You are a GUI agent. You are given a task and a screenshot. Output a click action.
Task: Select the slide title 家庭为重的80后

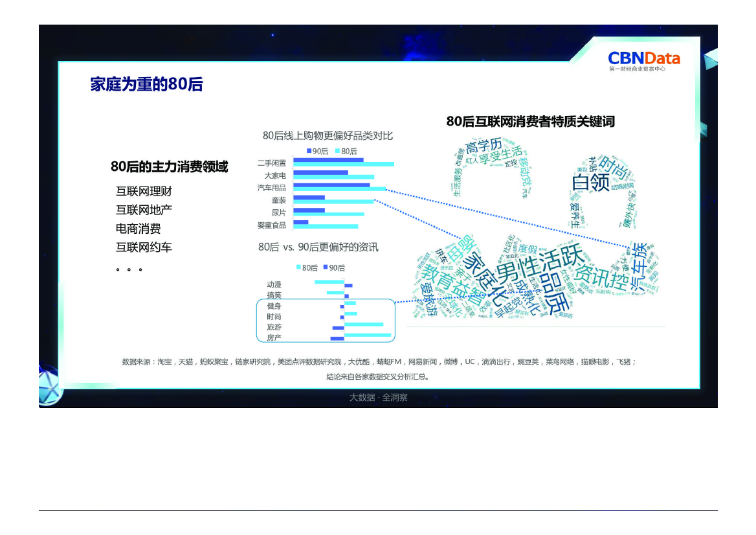[x=146, y=84]
